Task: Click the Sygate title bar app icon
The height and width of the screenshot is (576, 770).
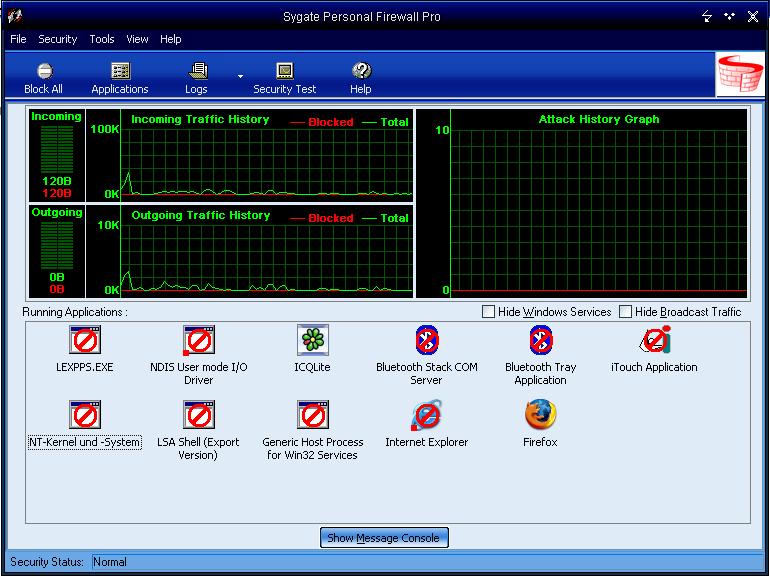Action: 15,16
